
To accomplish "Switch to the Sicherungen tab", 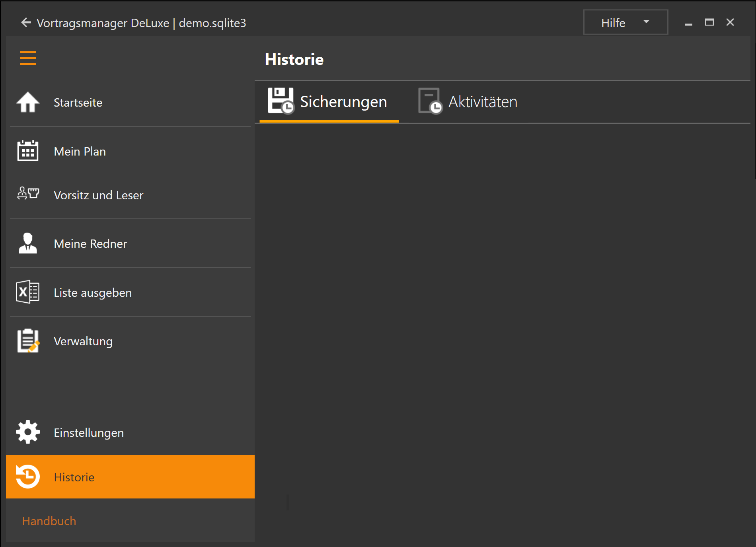I will 329,102.
